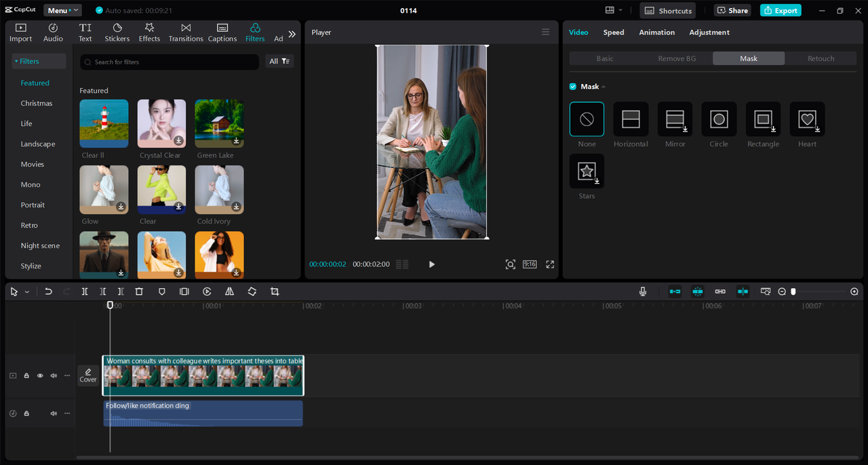Uncheck the Mask checkbox

(x=573, y=87)
